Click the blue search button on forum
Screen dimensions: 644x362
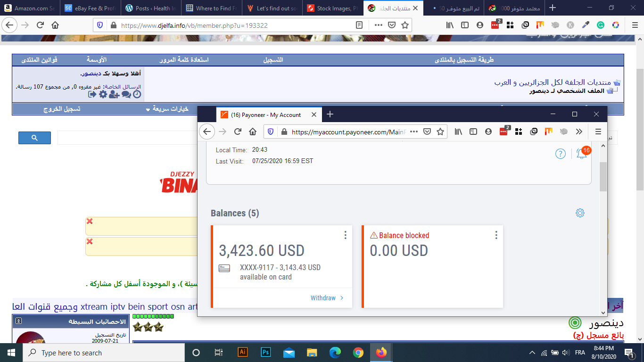34,138
